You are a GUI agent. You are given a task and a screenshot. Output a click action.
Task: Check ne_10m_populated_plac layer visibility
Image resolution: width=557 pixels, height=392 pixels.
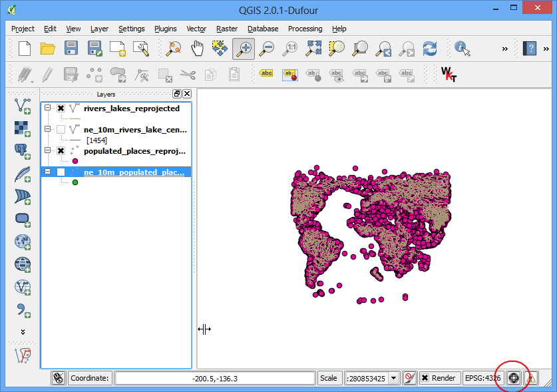coord(61,172)
